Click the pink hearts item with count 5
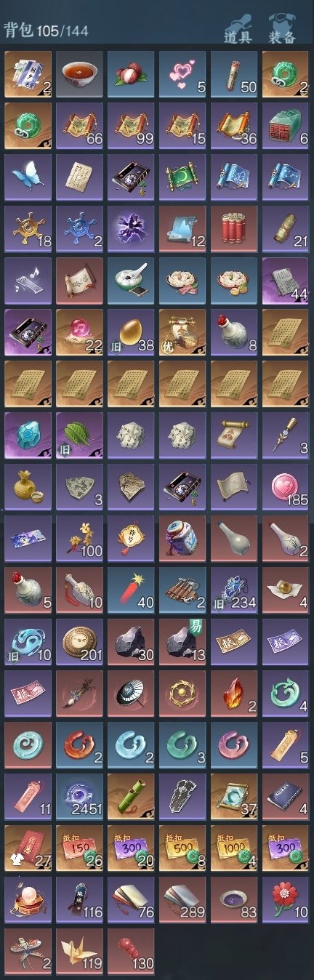Screen dimensions: 314x980 pyautogui.click(x=182, y=74)
